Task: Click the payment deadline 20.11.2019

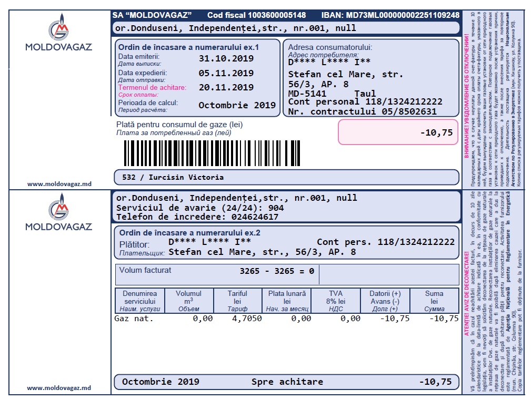Action: click(x=226, y=87)
